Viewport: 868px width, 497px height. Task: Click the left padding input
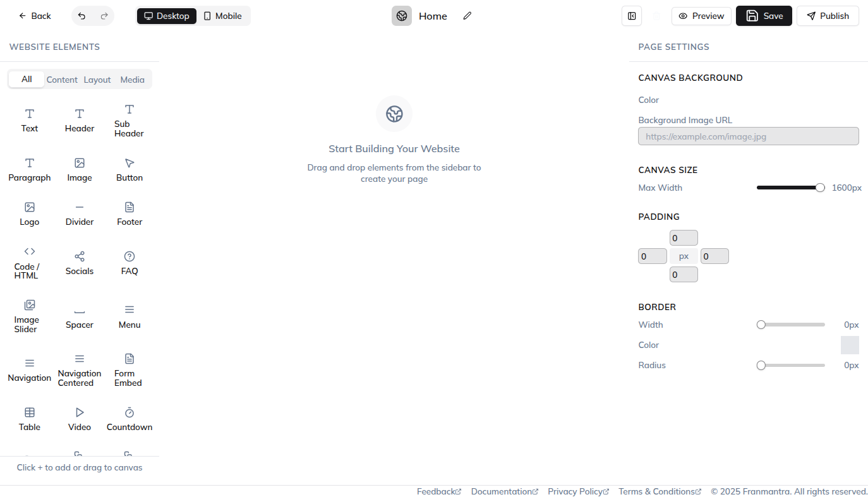pos(653,256)
